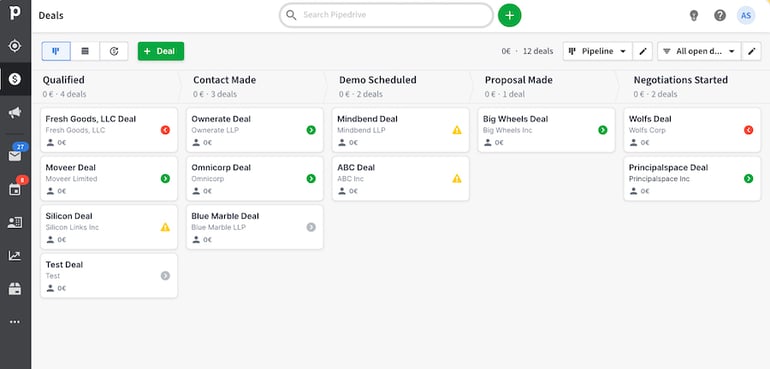Expand the All open deals filter dropdown

pos(699,51)
